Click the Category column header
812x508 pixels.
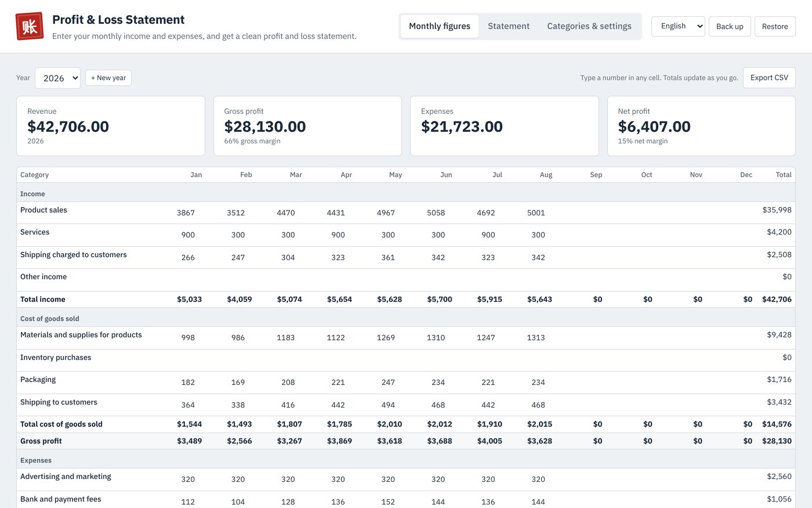pyautogui.click(x=34, y=175)
